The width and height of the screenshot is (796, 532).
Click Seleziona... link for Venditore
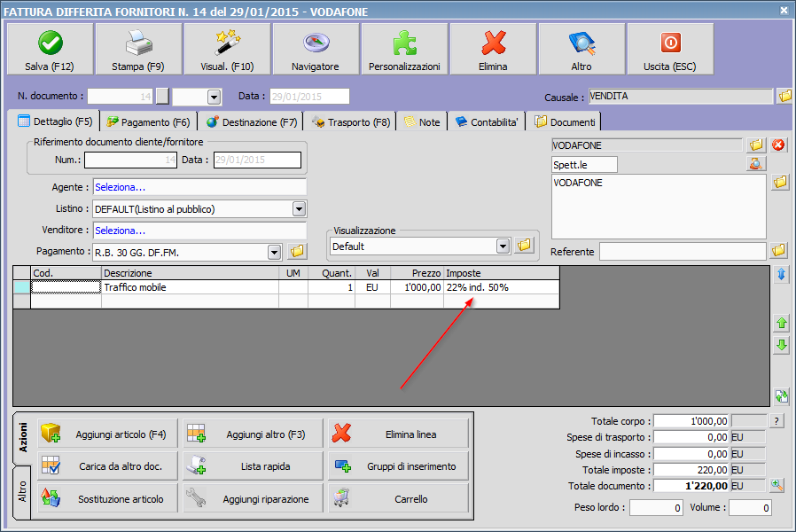(x=121, y=231)
